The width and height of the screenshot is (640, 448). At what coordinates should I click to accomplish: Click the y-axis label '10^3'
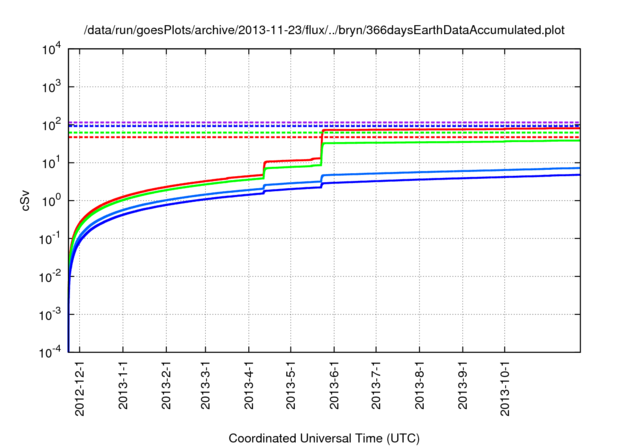52,87
